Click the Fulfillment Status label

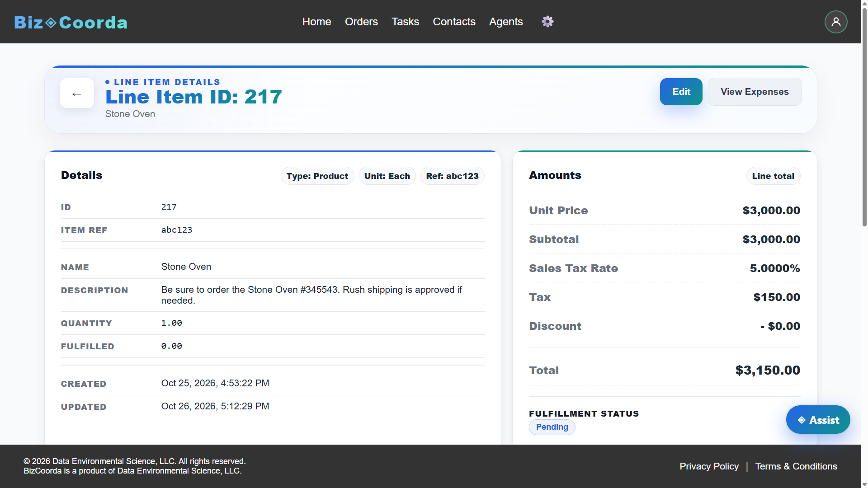coord(584,413)
